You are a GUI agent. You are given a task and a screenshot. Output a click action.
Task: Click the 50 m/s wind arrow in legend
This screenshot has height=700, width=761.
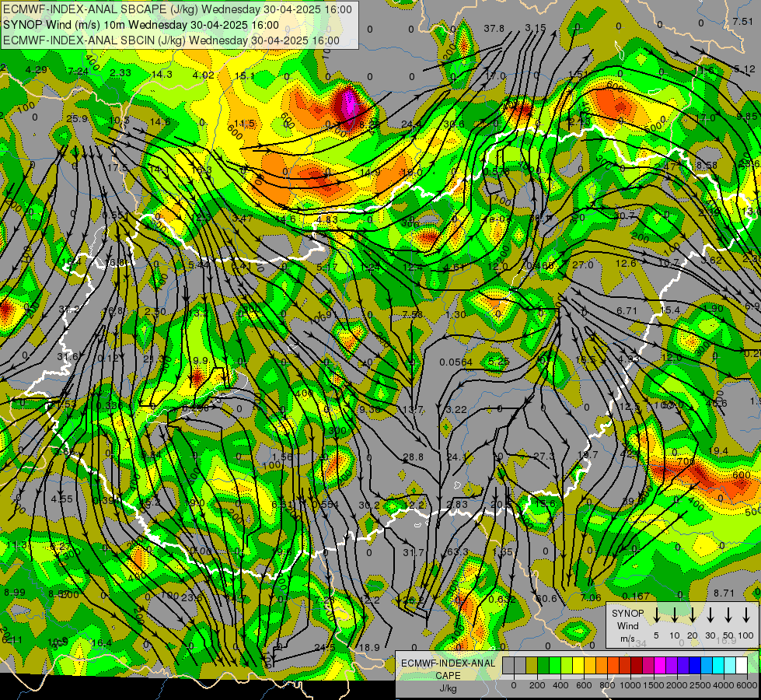[728, 615]
